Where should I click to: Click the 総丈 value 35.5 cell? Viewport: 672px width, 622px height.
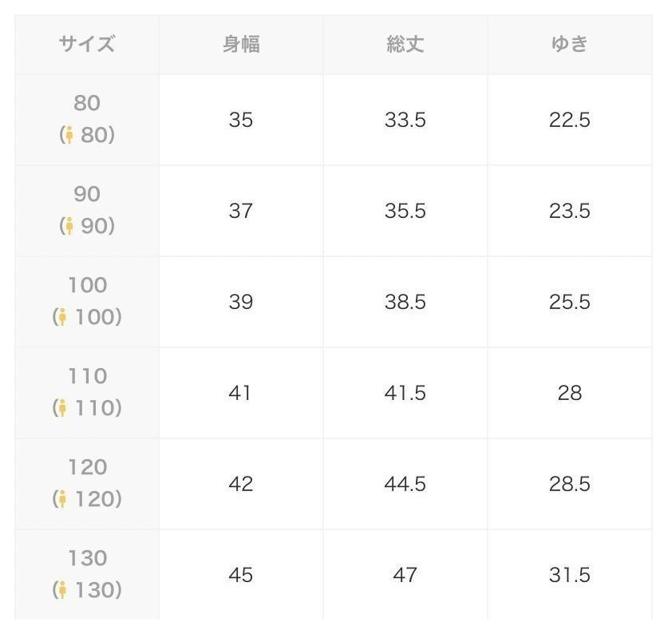405,211
